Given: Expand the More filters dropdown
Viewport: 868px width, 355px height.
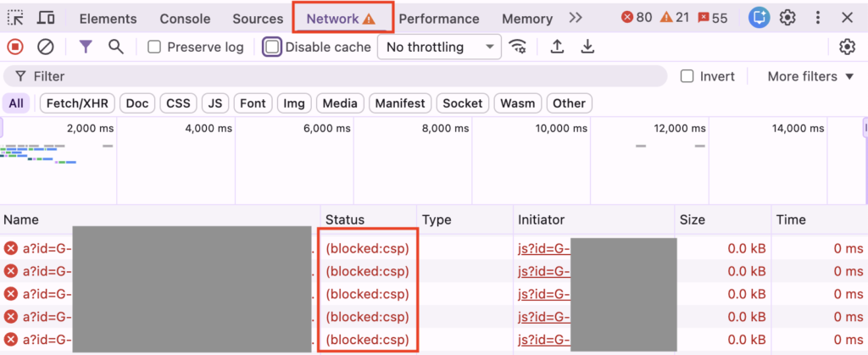Looking at the screenshot, I should [810, 76].
